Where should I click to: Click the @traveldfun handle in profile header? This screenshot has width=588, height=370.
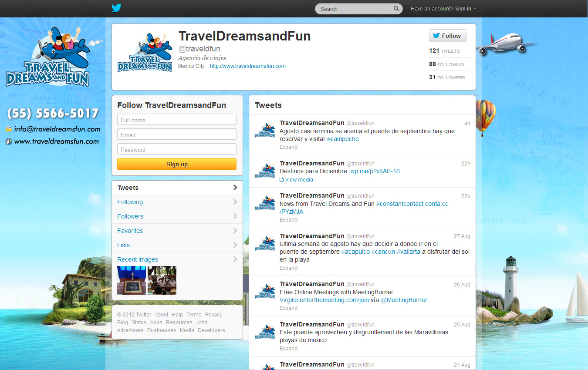click(x=199, y=49)
